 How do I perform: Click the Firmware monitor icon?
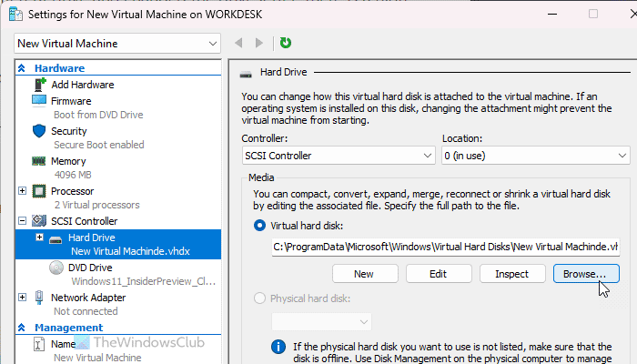[x=39, y=100]
